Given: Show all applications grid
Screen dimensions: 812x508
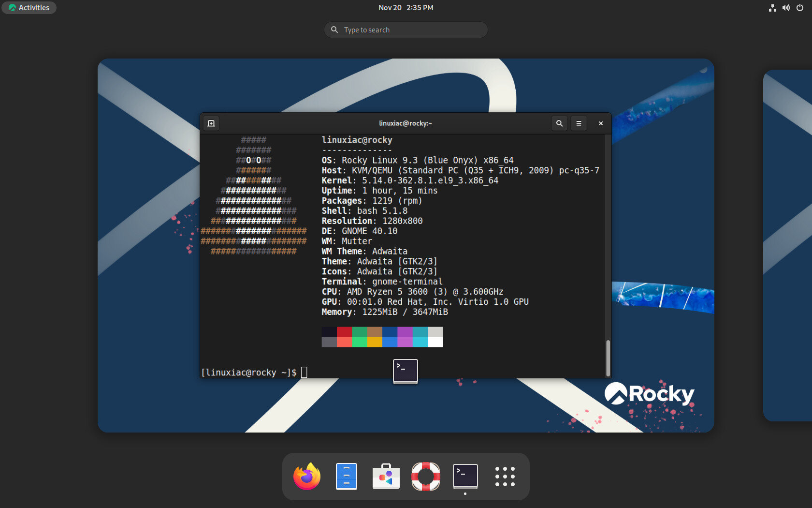Looking at the screenshot, I should coord(505,477).
